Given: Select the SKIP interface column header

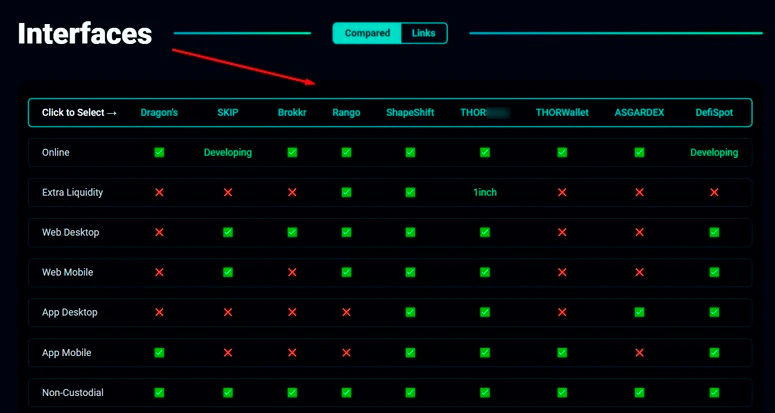Looking at the screenshot, I should click(228, 113).
